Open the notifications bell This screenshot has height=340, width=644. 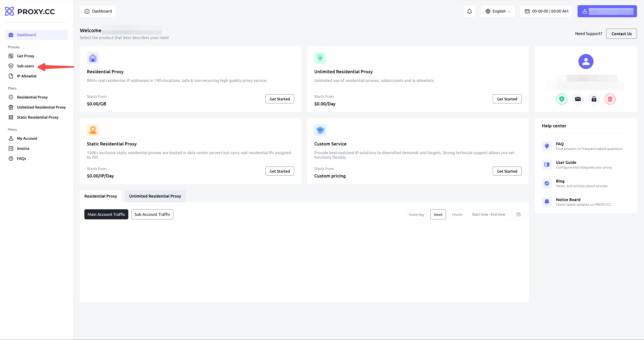click(470, 11)
